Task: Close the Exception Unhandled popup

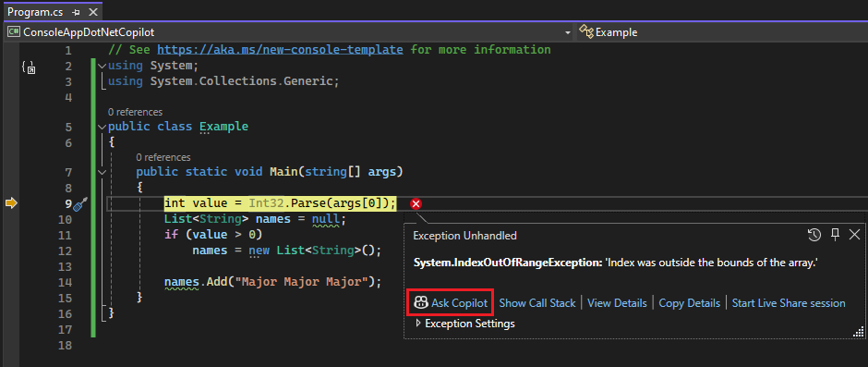Action: [x=855, y=235]
